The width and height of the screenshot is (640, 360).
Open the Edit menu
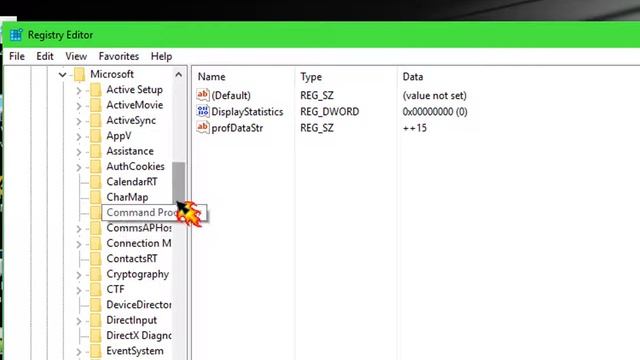pos(45,56)
